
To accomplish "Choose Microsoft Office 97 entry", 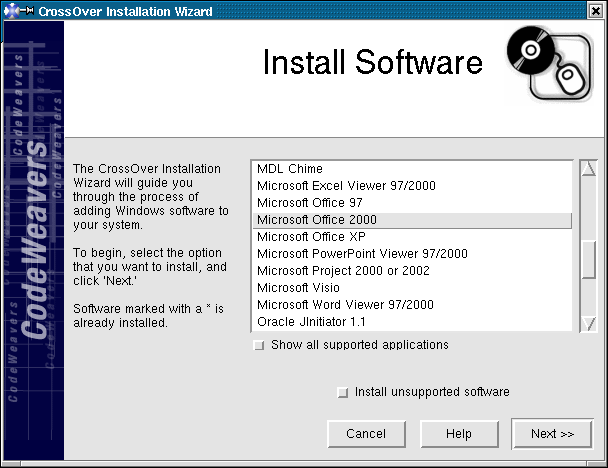I will [309, 203].
